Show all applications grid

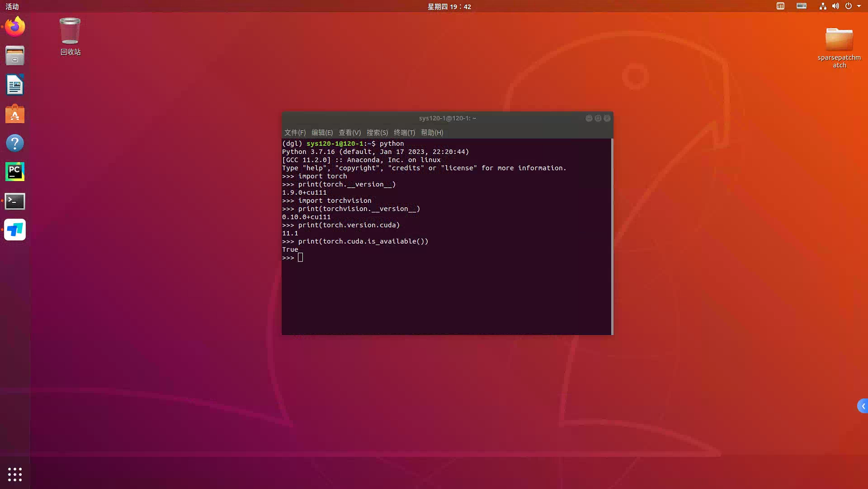click(15, 474)
